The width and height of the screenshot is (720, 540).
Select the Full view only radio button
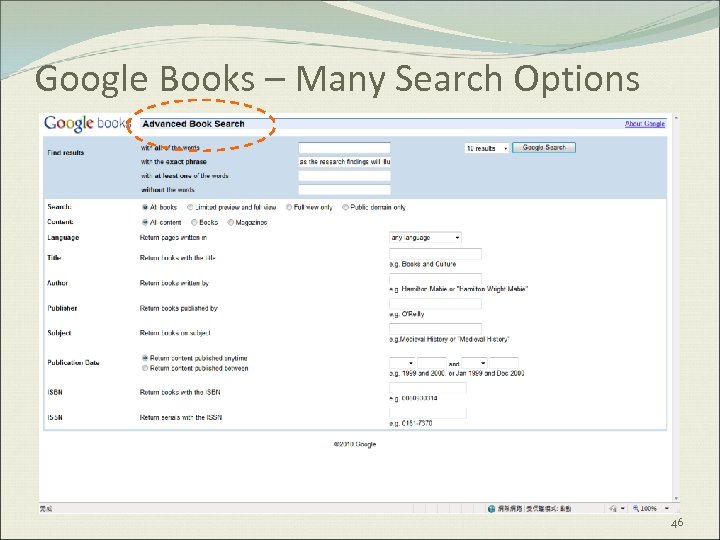click(289, 208)
